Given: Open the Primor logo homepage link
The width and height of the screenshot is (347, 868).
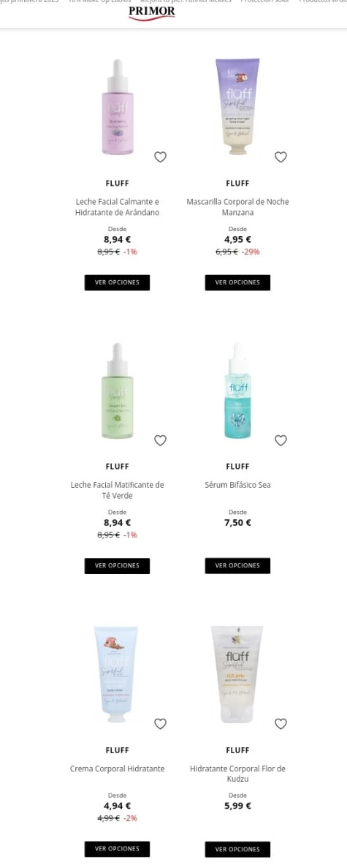Looking at the screenshot, I should point(152,12).
